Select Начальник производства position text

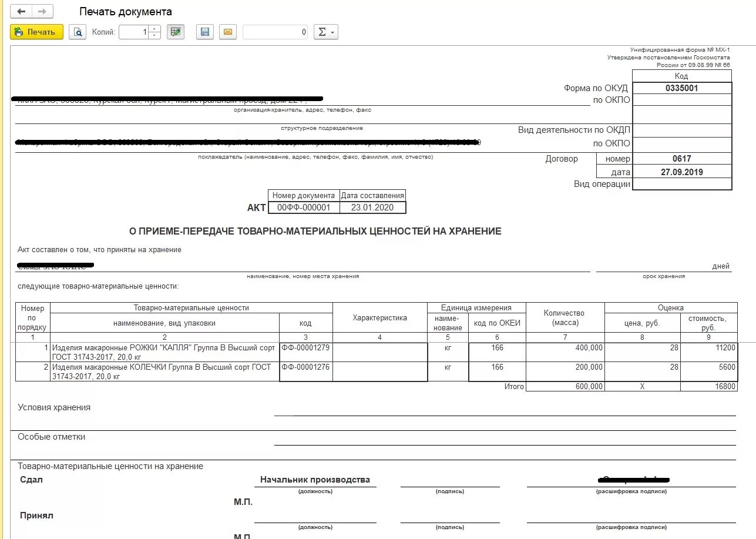pyautogui.click(x=315, y=480)
